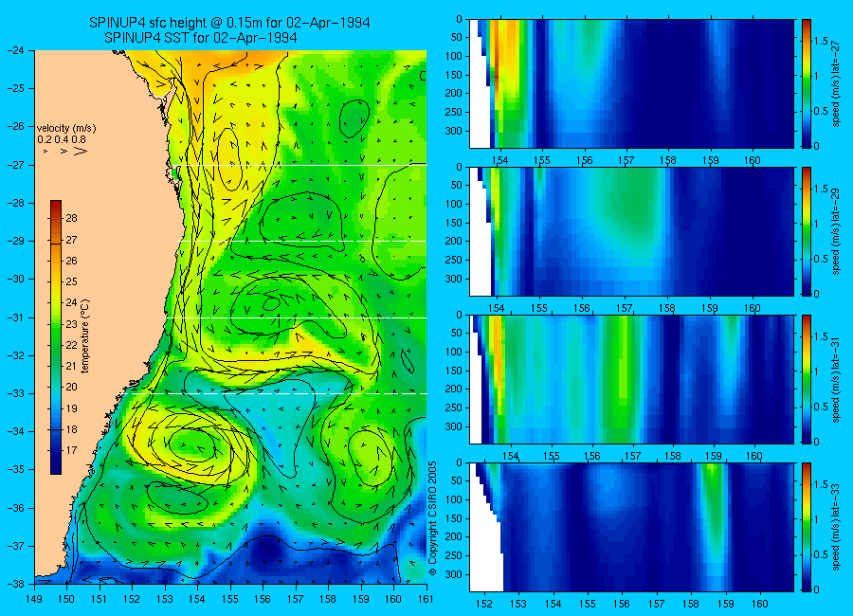
Task: Click the subtitle 'SPINUP4 SST for 02-Apr-1994'
Action: click(201, 38)
